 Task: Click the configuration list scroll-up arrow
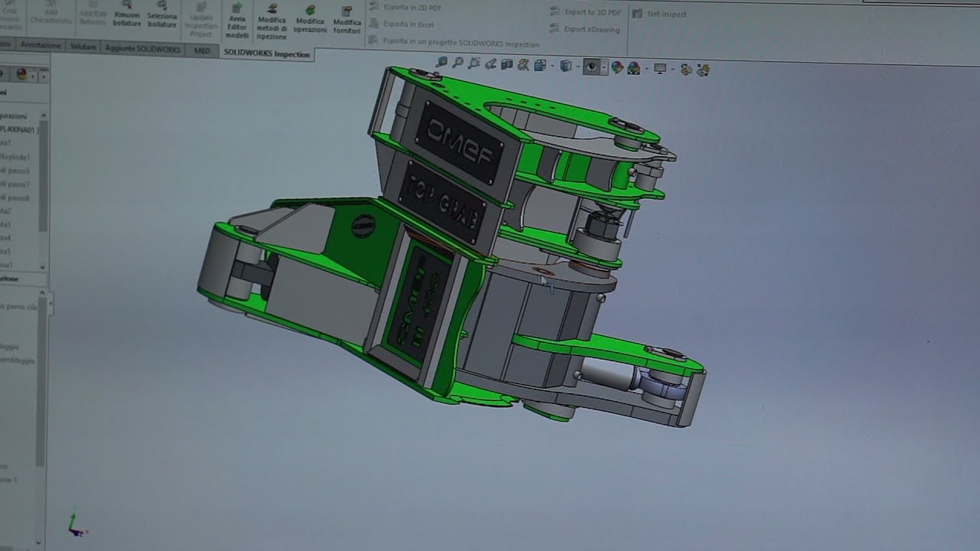(43, 116)
